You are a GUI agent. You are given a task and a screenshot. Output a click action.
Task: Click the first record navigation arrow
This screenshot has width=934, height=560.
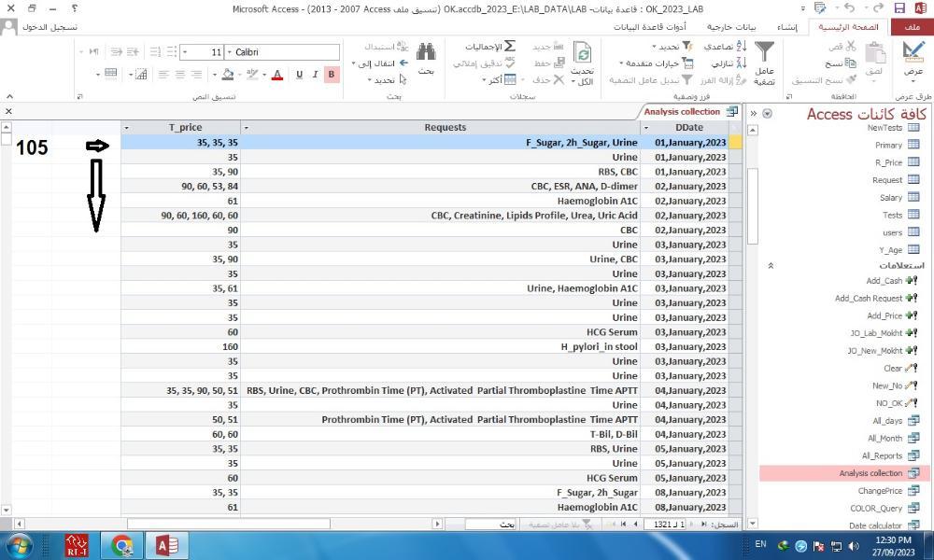(703, 525)
